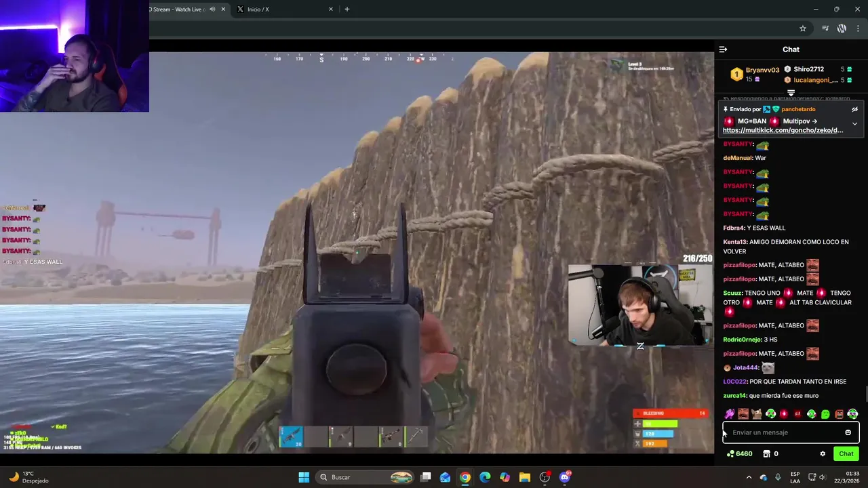The width and height of the screenshot is (868, 488).
Task: Click Scuuz's username in chat
Action: [733, 293]
